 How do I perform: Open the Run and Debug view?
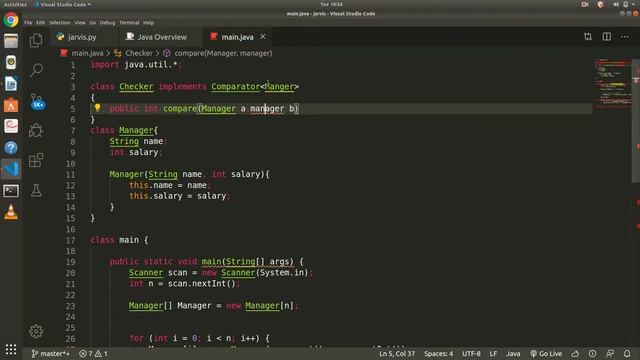36,130
